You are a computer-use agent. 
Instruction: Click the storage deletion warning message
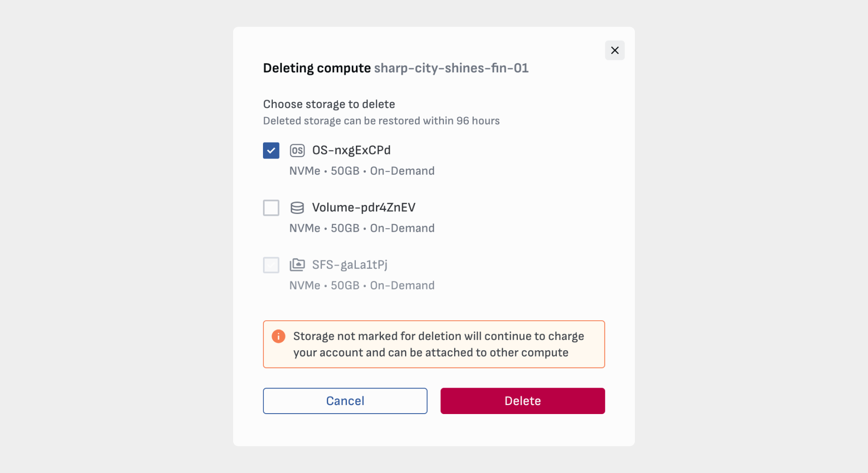click(x=438, y=344)
